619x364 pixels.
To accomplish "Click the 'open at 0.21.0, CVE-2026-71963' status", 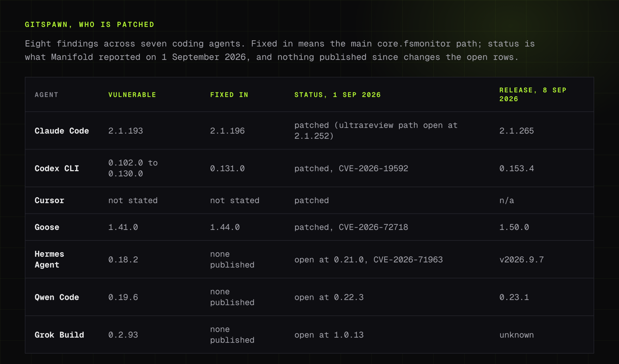I will tap(368, 260).
